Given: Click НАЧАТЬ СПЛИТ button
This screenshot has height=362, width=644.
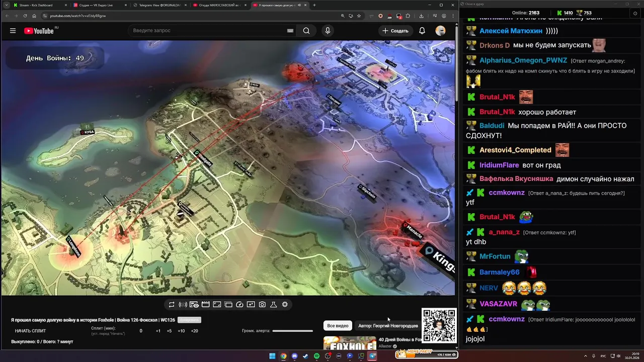Looking at the screenshot, I should (x=30, y=331).
